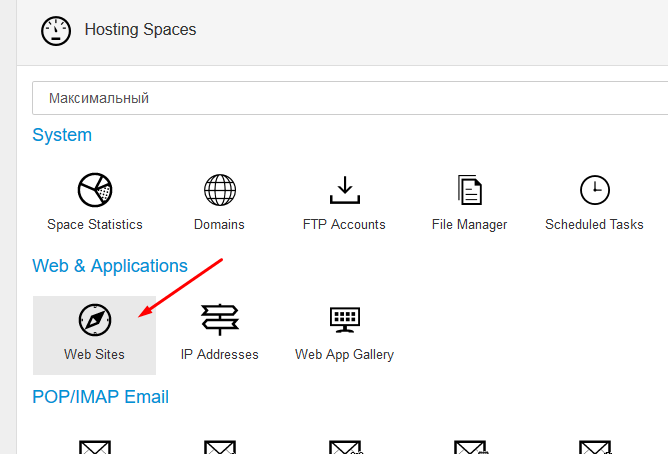668x454 pixels.
Task: Click the Space Statistics text label
Action: [x=95, y=224]
